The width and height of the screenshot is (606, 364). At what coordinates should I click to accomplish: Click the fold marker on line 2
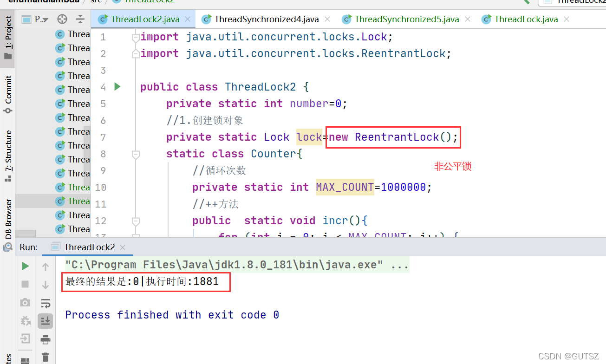[x=136, y=54]
